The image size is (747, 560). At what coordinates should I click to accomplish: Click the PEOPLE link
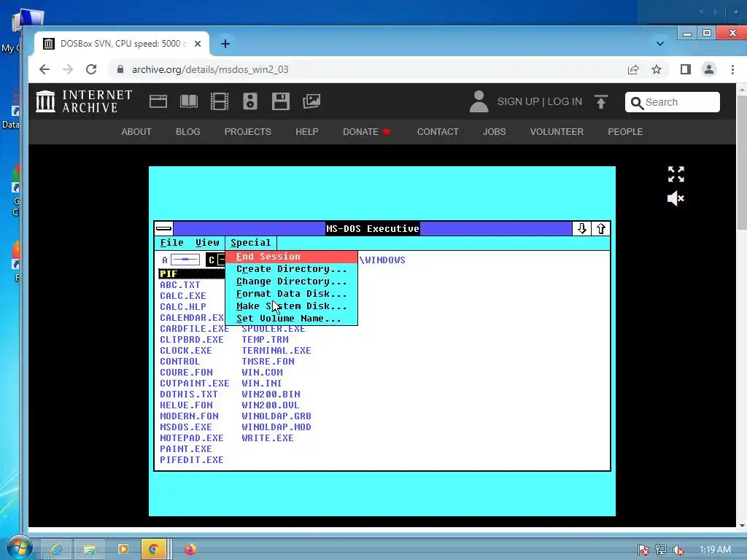625,132
